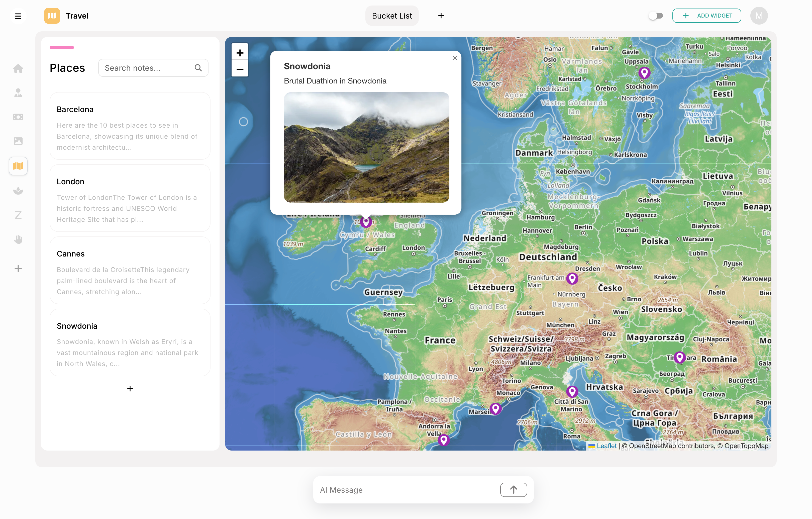Click the home icon in sidebar
The image size is (812, 519).
pos(18,68)
